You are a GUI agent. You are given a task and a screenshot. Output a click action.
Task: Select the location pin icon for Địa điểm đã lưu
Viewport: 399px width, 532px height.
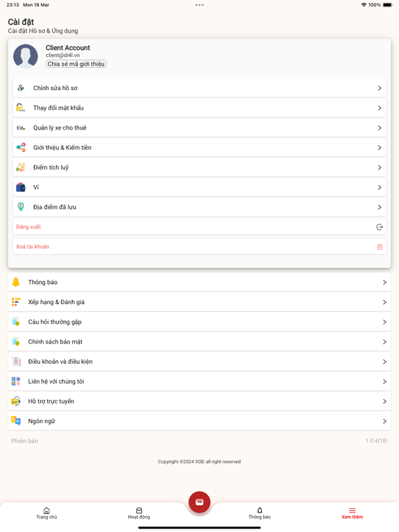point(21,207)
